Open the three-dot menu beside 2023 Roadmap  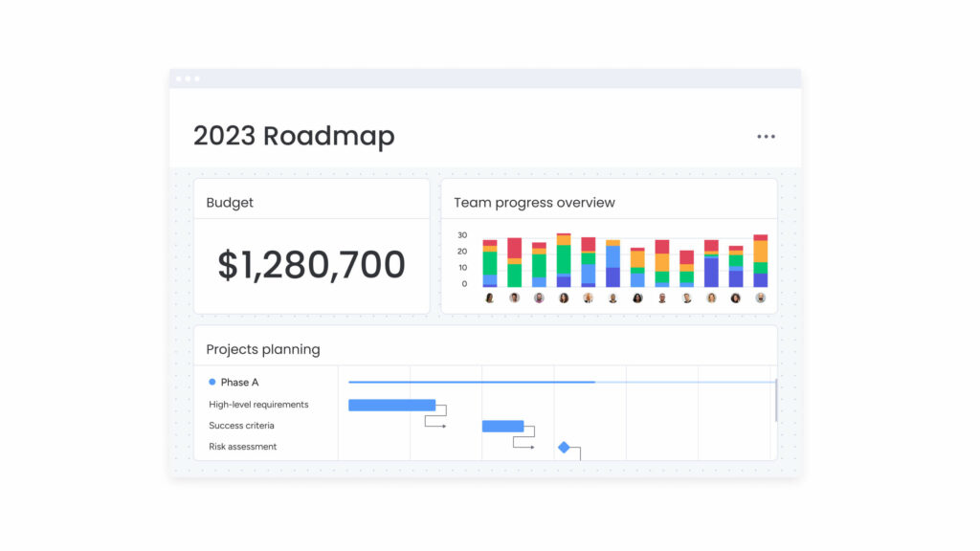click(766, 137)
